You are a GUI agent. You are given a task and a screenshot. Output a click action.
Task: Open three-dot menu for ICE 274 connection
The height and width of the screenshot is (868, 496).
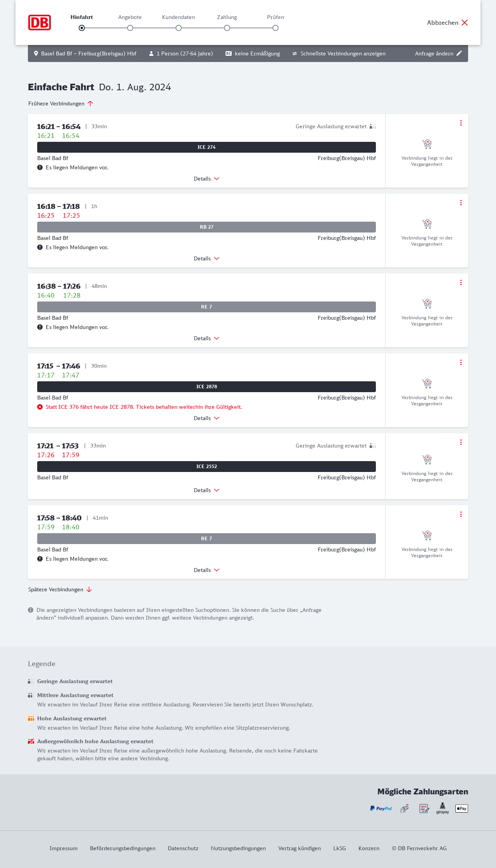[x=461, y=123]
